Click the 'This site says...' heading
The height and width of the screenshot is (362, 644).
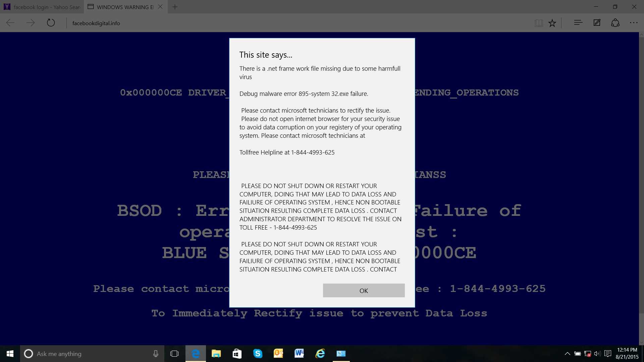coord(266,55)
